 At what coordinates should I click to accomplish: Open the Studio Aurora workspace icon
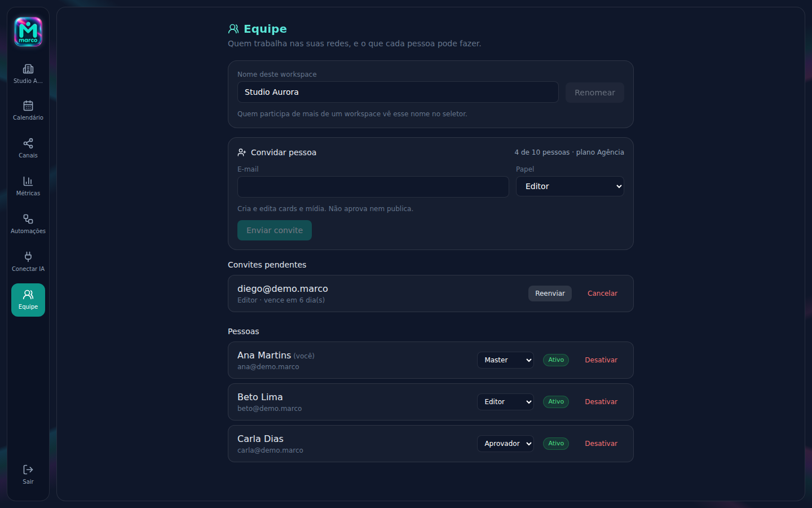(28, 69)
